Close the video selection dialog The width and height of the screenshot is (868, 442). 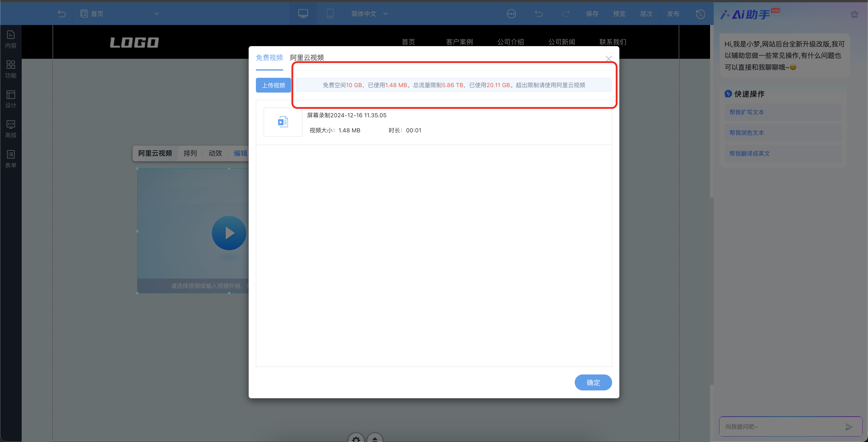(608, 59)
